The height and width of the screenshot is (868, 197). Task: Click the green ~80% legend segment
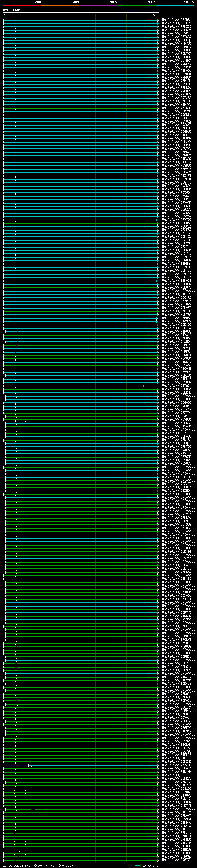pos(137,6)
